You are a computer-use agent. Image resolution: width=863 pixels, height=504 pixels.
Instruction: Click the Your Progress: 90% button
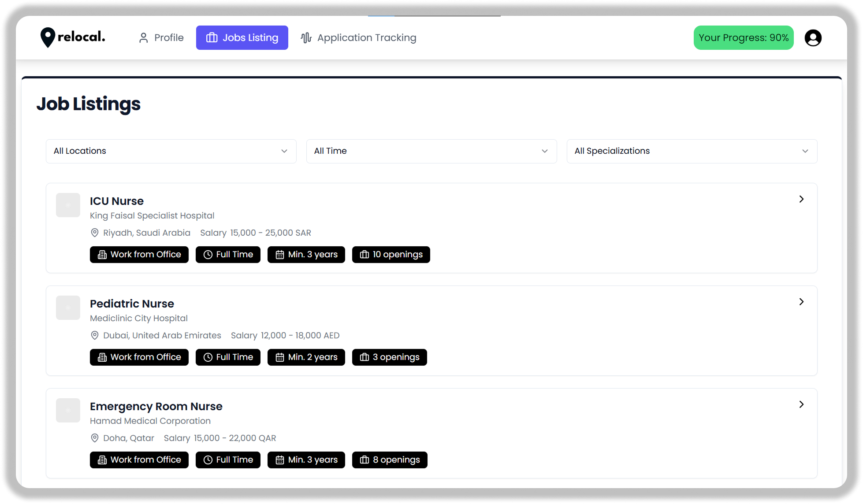pos(743,38)
